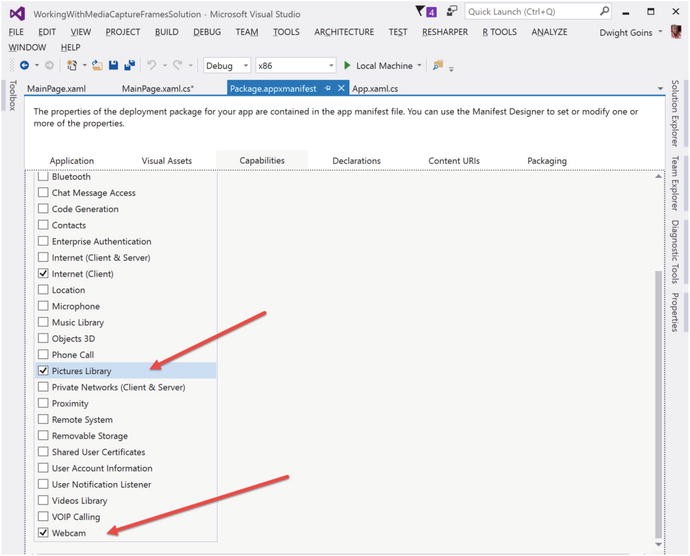Start debugging with green play icon
690x556 pixels.
coord(347,66)
